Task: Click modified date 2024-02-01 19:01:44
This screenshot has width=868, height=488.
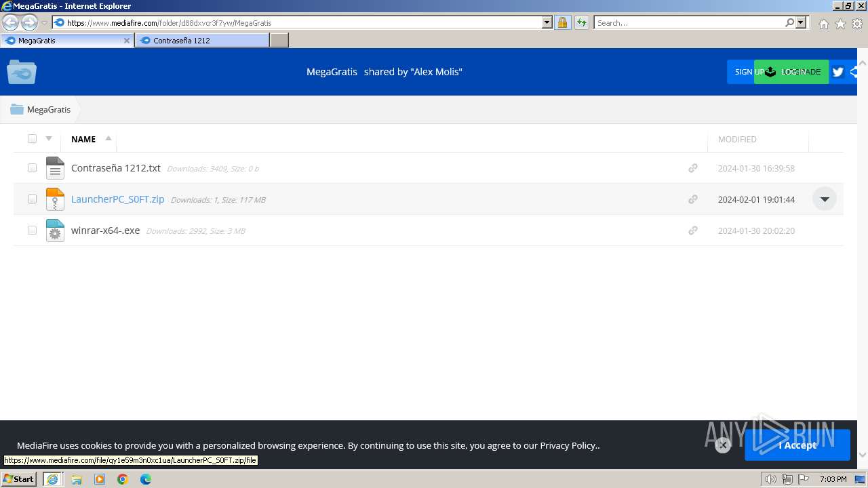Action: click(x=756, y=199)
